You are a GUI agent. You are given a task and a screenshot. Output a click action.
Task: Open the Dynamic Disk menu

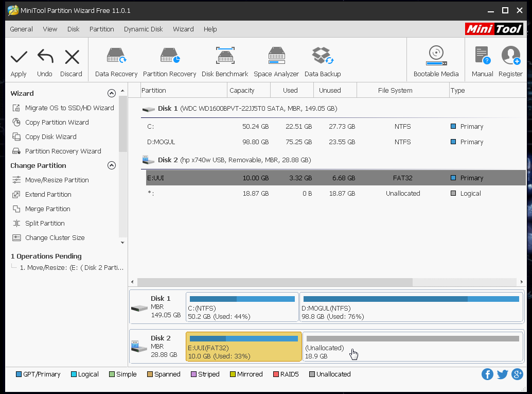point(143,29)
